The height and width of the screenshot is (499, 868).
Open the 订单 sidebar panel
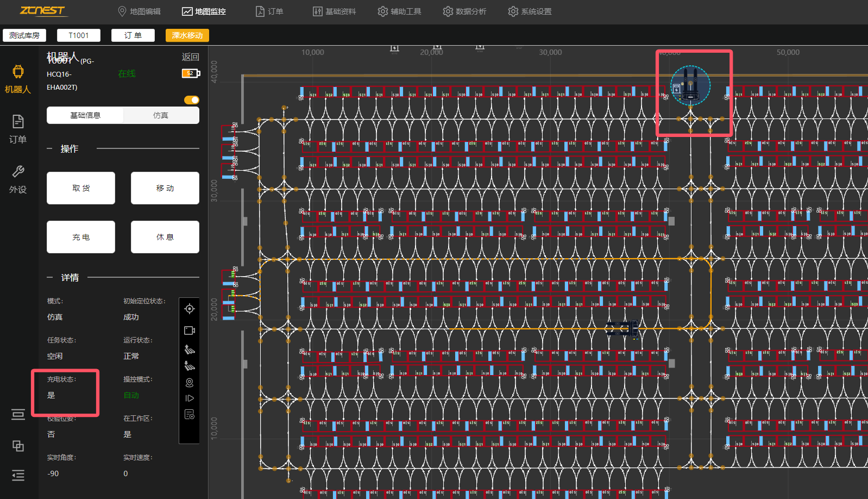click(18, 129)
